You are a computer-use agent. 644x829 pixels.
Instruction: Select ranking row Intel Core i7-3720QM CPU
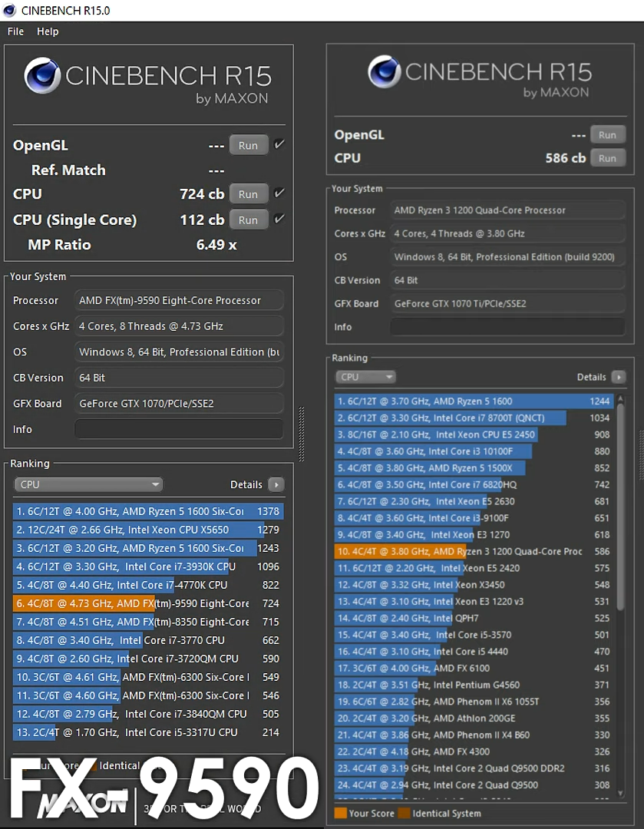pos(148,659)
